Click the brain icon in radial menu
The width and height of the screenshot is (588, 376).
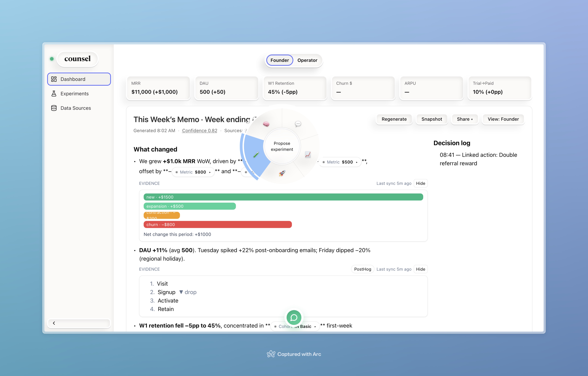click(x=266, y=124)
